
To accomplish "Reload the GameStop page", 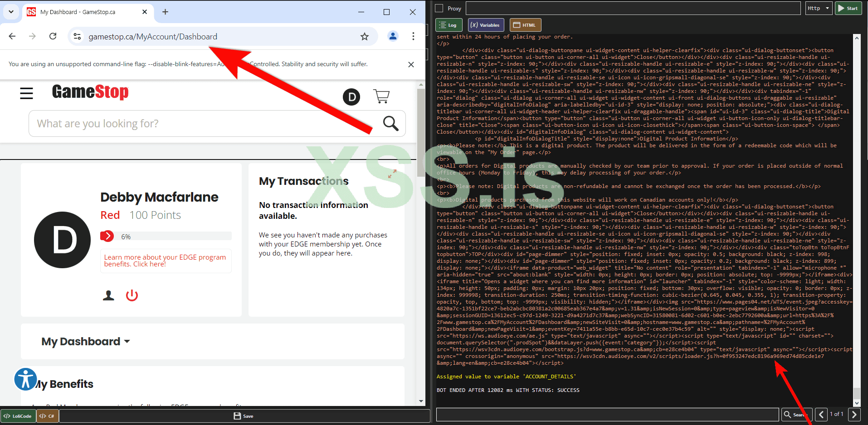I will click(x=53, y=36).
